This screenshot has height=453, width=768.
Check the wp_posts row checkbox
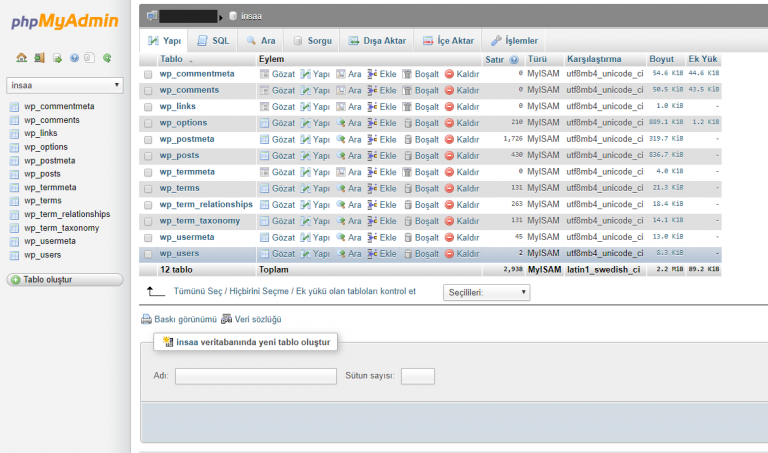[148, 156]
